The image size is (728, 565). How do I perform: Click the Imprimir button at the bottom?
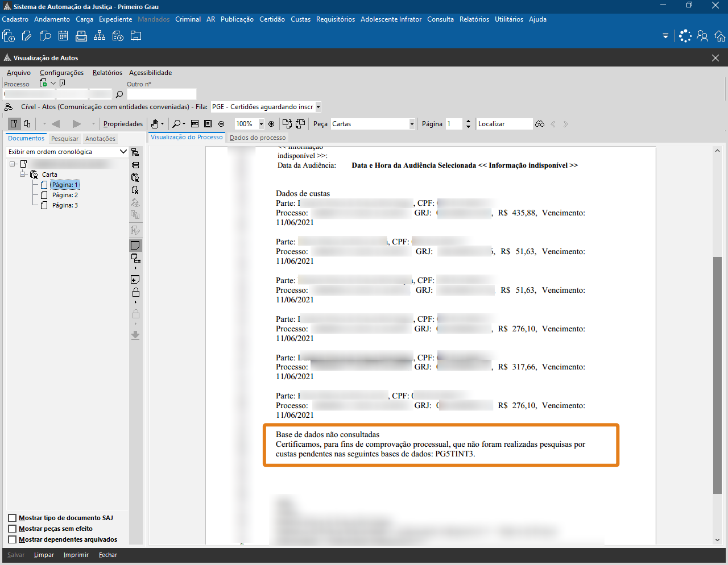76,555
